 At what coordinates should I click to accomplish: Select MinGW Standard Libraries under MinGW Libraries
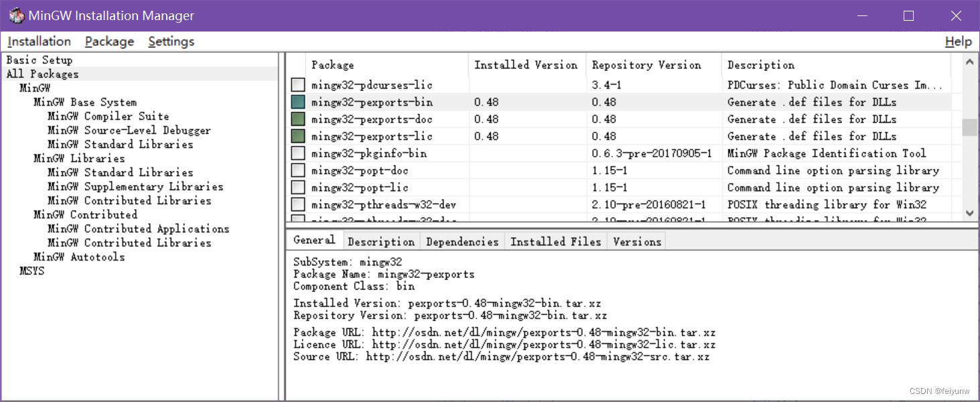coord(120,172)
